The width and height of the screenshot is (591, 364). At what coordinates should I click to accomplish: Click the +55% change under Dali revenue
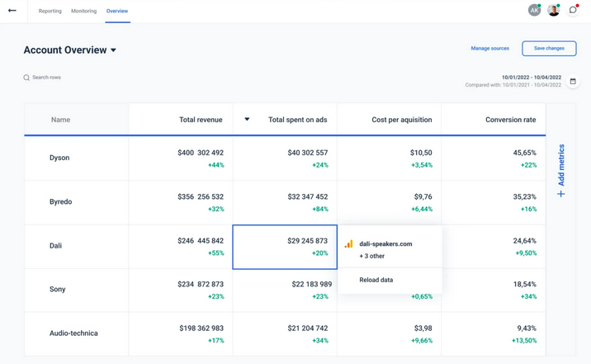[216, 253]
